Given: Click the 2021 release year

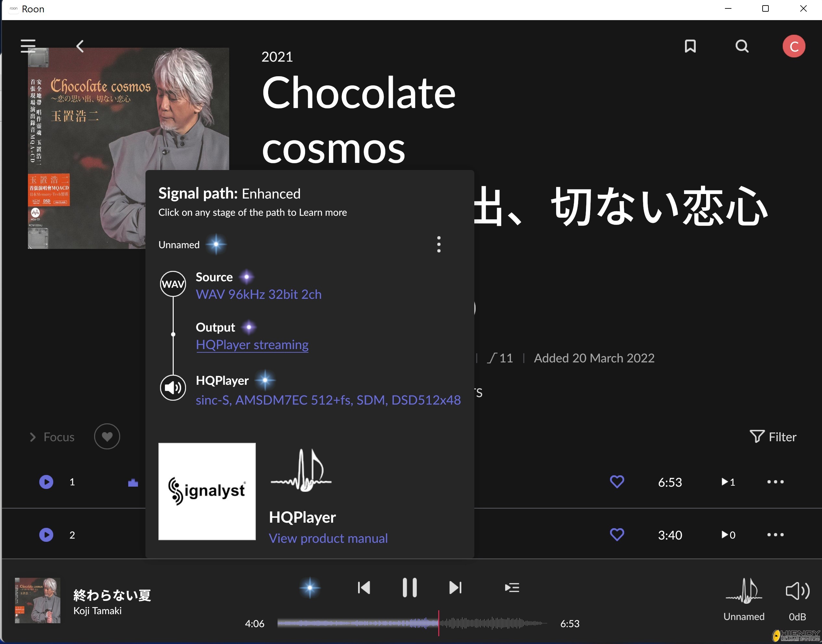Looking at the screenshot, I should tap(277, 56).
